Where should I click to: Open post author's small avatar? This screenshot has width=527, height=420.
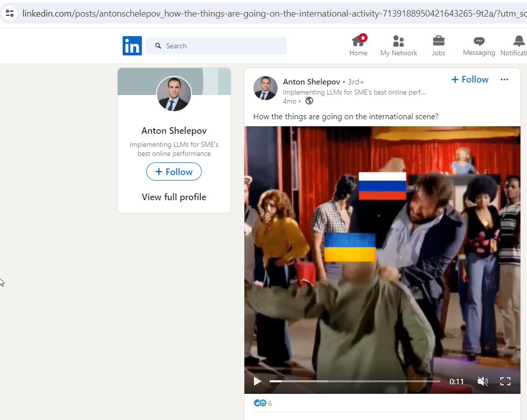[266, 88]
